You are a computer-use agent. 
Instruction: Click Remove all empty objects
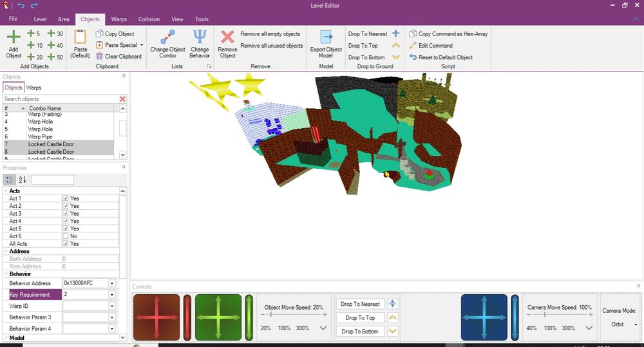(270, 33)
